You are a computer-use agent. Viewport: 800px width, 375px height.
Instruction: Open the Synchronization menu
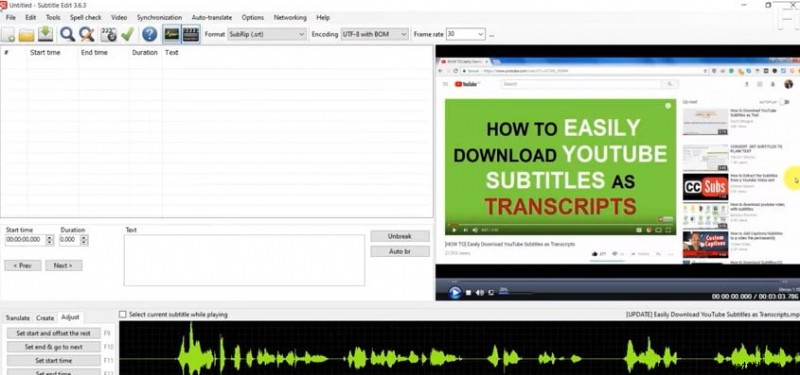pos(159,17)
